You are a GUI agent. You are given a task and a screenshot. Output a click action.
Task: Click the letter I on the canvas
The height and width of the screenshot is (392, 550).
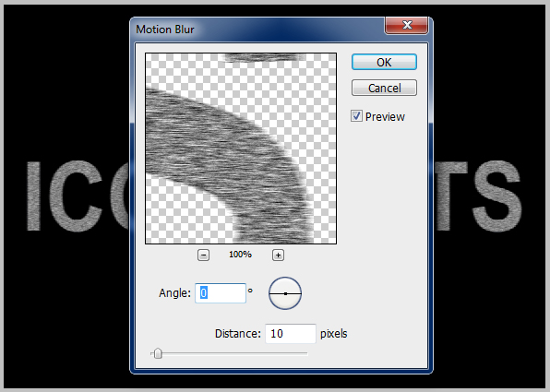(33, 196)
